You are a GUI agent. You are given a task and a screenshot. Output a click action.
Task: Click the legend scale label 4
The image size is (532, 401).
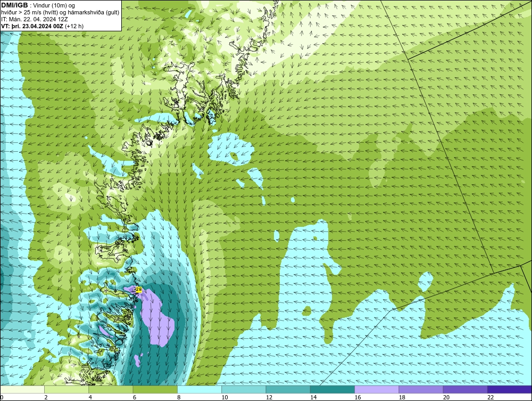click(x=90, y=397)
